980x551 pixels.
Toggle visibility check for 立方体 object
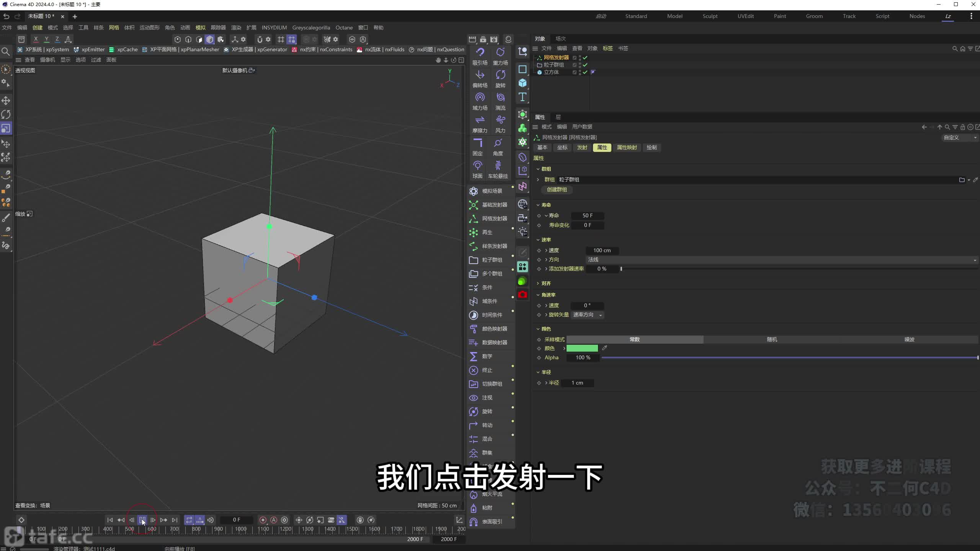point(585,72)
